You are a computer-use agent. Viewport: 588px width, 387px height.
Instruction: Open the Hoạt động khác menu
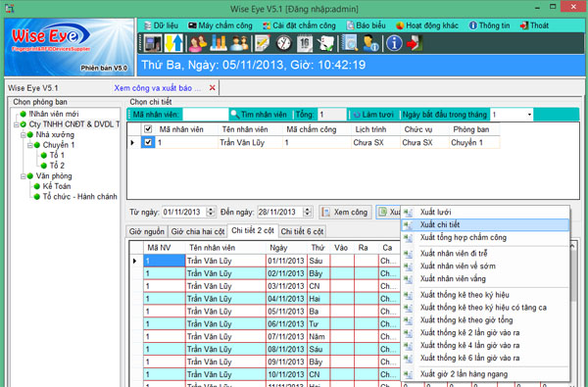[426, 25]
